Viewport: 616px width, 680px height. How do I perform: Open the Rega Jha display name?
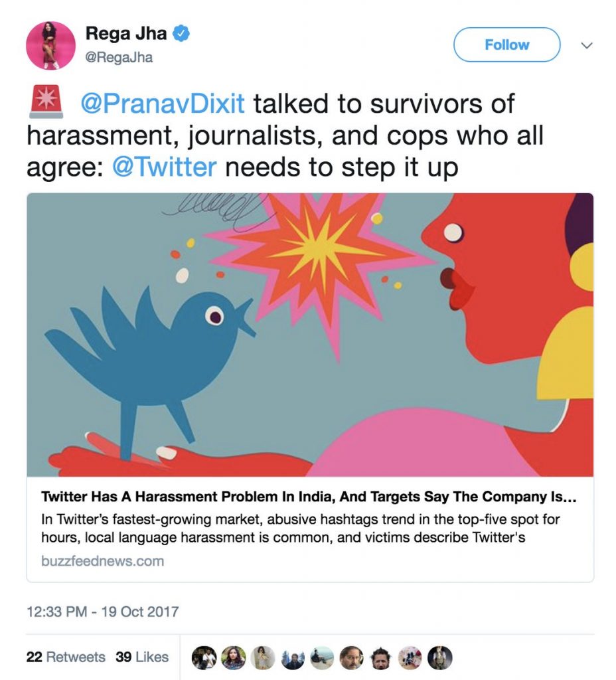[x=127, y=34]
